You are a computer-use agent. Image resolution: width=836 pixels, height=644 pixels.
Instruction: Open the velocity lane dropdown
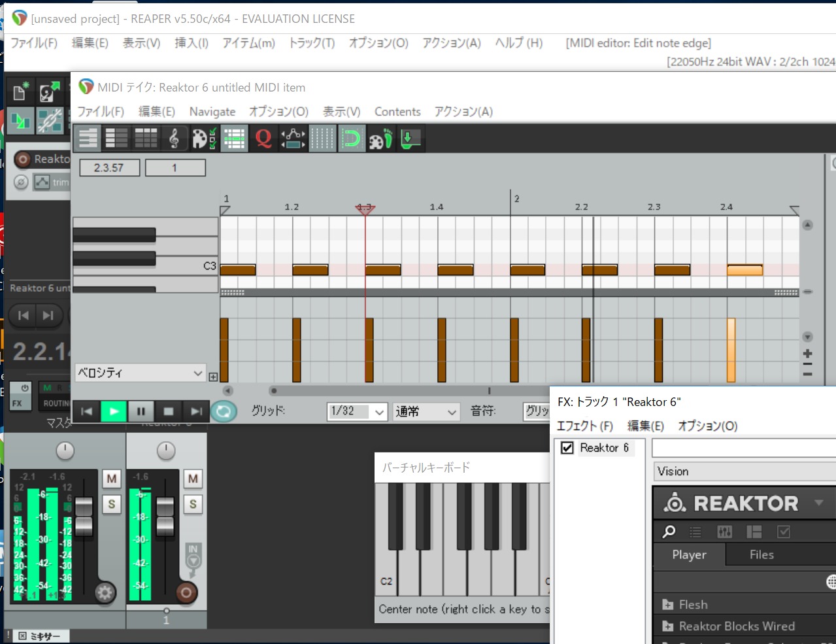141,373
